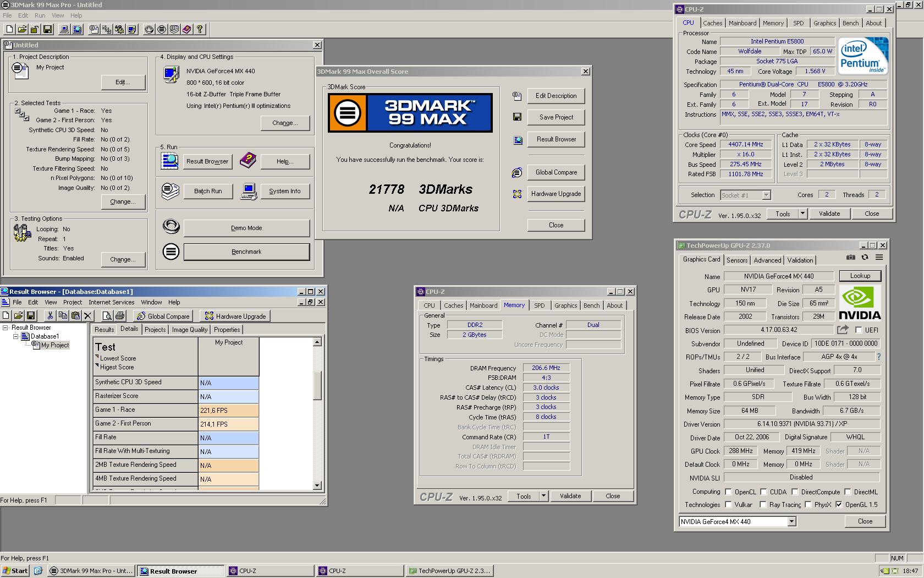924x578 pixels.
Task: Click the Save Project button in score dialog
Action: [556, 117]
